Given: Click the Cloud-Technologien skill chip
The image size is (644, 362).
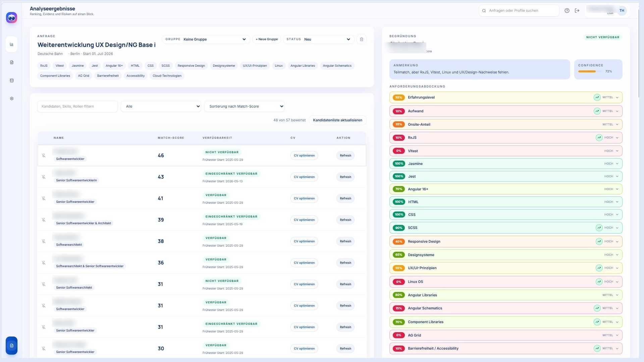Looking at the screenshot, I should pos(167,76).
